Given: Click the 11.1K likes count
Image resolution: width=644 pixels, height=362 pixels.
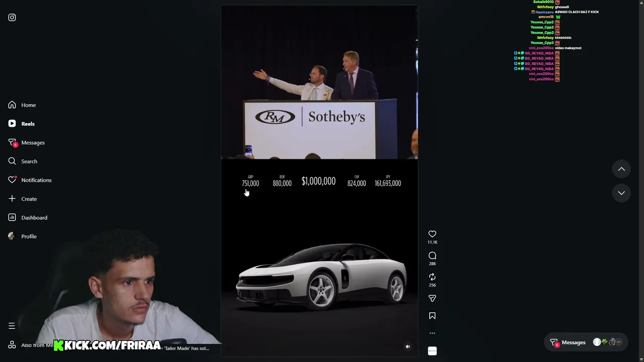Looking at the screenshot, I should tap(432, 242).
